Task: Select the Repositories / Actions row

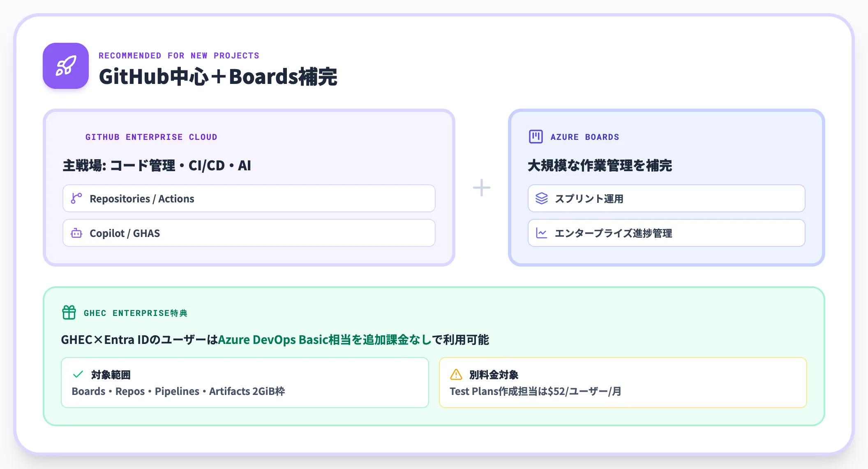Action: click(x=249, y=198)
